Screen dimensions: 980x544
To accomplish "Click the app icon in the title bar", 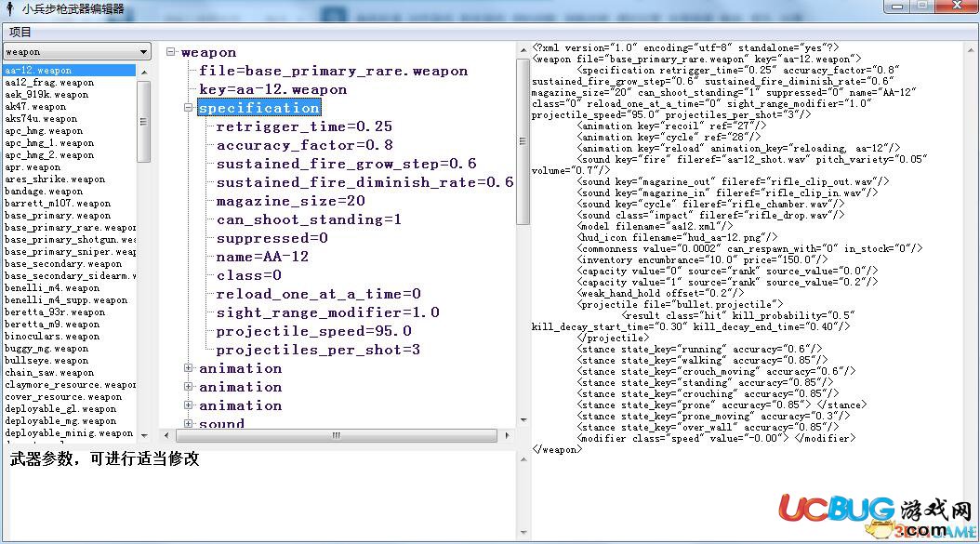I will (x=9, y=8).
